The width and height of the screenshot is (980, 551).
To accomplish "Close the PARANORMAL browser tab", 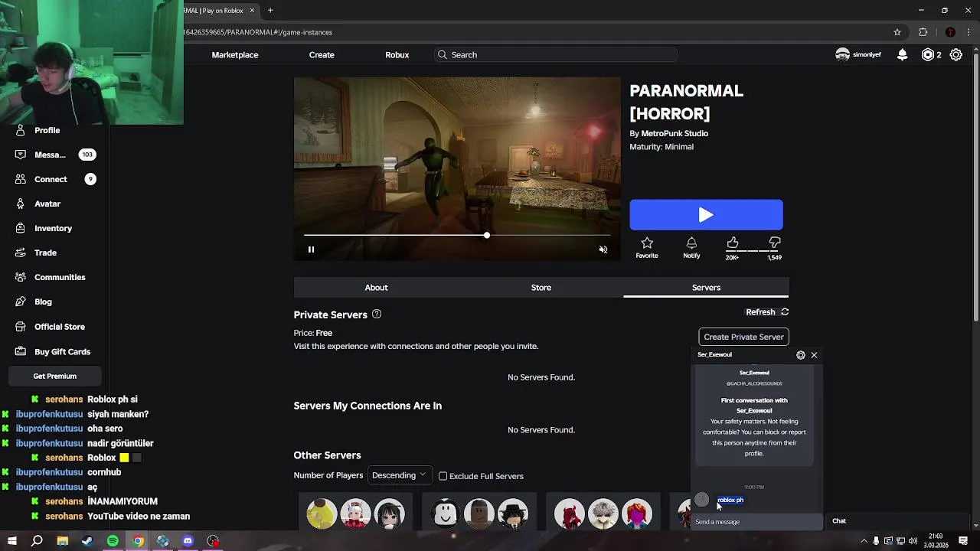I will click(x=252, y=11).
